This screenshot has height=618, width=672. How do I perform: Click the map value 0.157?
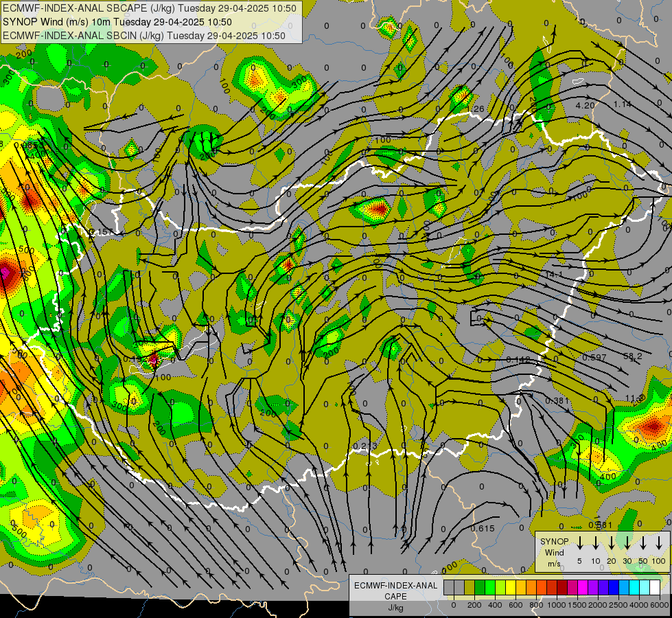click(x=102, y=232)
